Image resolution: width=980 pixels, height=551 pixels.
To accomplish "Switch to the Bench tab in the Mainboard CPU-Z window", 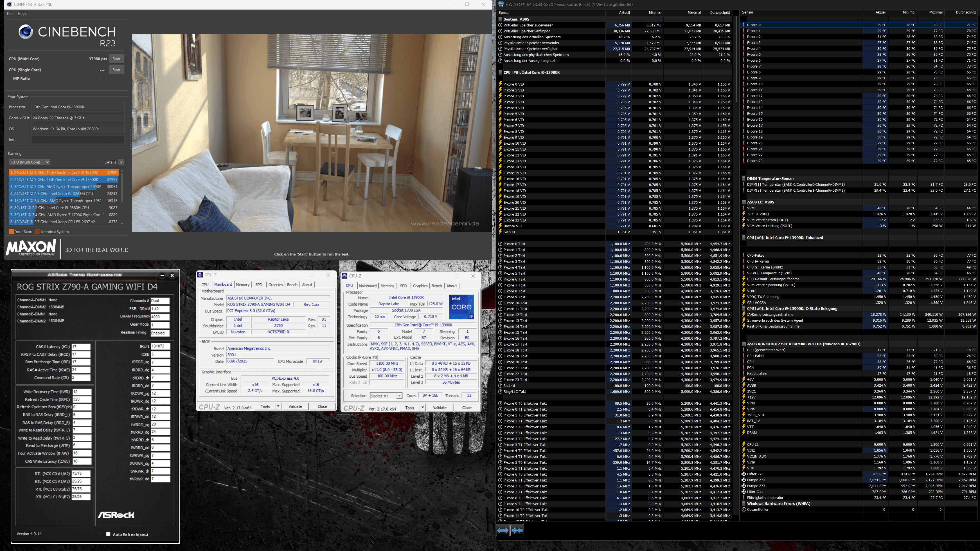I will 292,285.
